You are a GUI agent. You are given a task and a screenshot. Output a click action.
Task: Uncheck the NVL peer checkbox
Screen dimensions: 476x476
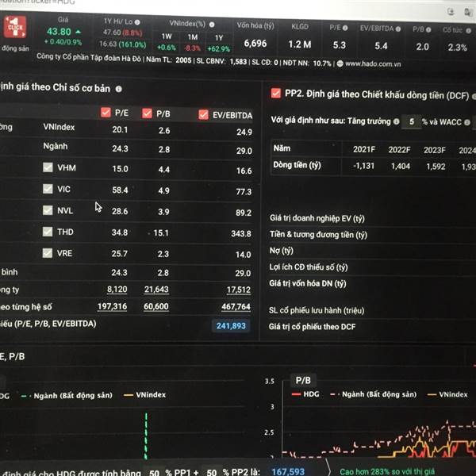48,210
